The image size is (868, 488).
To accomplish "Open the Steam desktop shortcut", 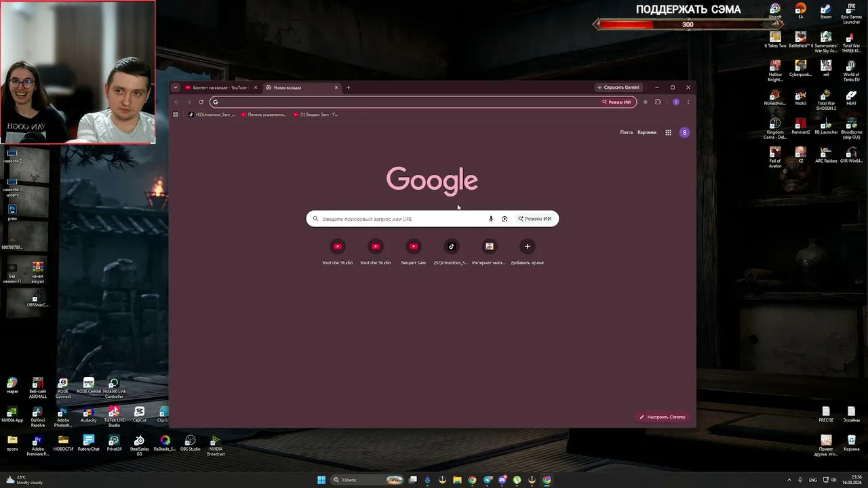I will pos(826,12).
